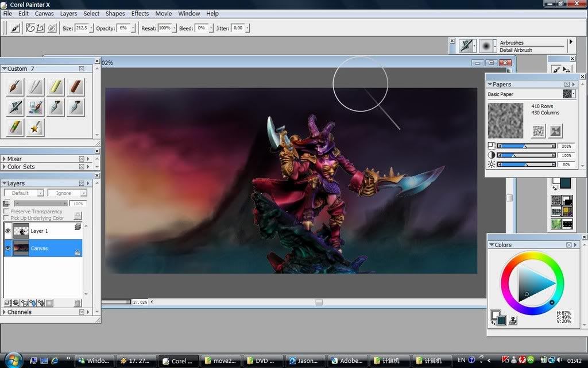This screenshot has width=588, height=368.
Task: Collapse the Papers palette triangle
Action: coord(490,85)
